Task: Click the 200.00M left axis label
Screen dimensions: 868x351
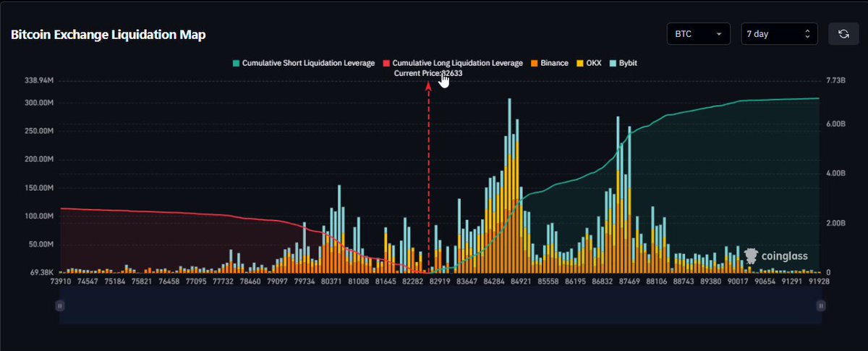Action: tap(39, 159)
